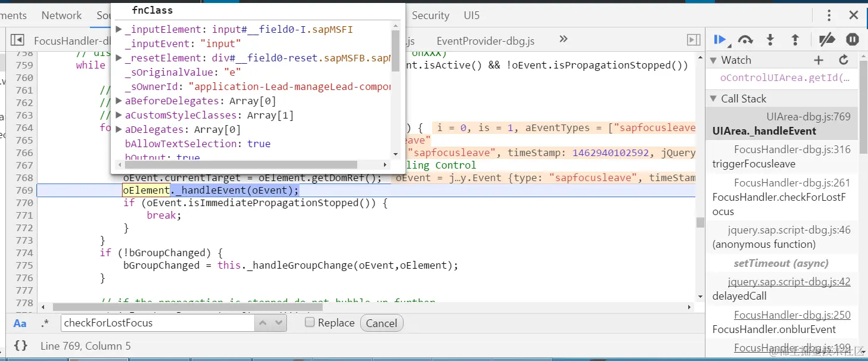Deactivate all breakpoints

[827, 40]
